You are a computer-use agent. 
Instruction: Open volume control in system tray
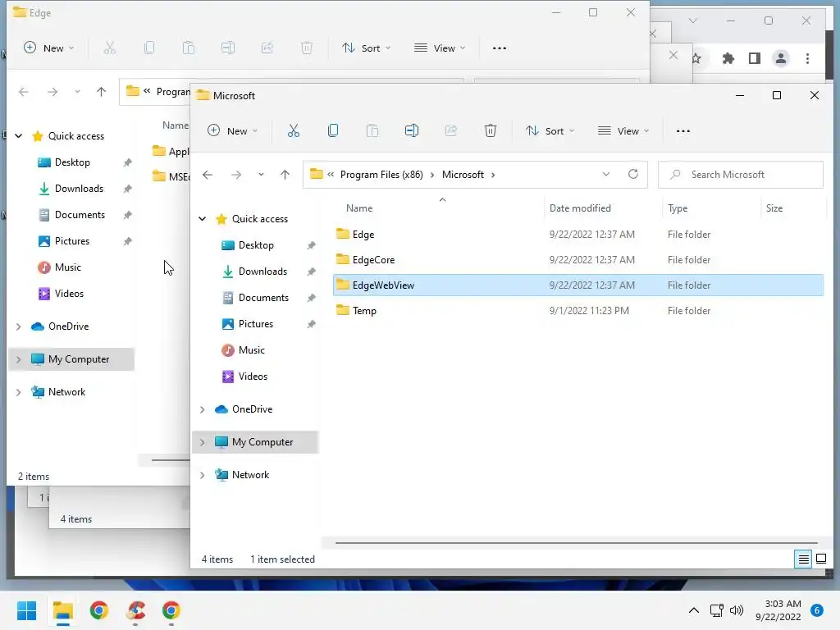click(x=737, y=610)
